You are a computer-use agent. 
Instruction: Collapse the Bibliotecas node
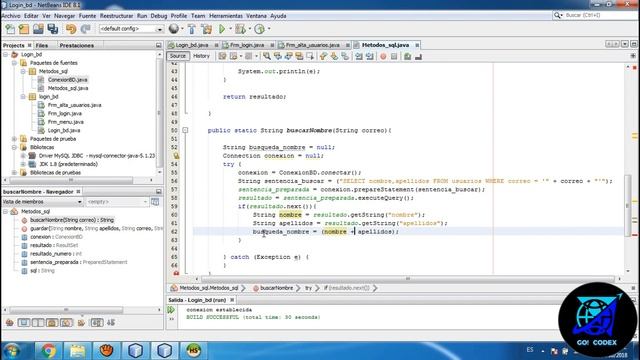[14, 147]
